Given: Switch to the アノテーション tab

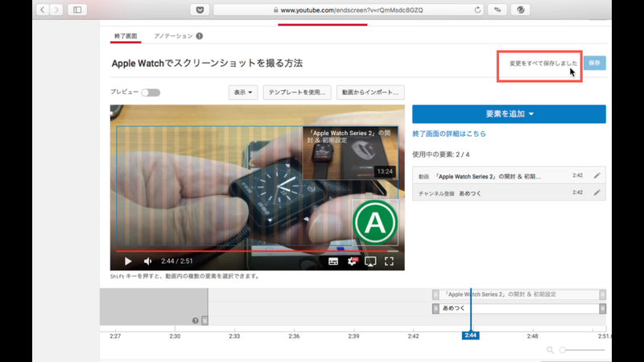Looking at the screenshot, I should pyautogui.click(x=173, y=36).
